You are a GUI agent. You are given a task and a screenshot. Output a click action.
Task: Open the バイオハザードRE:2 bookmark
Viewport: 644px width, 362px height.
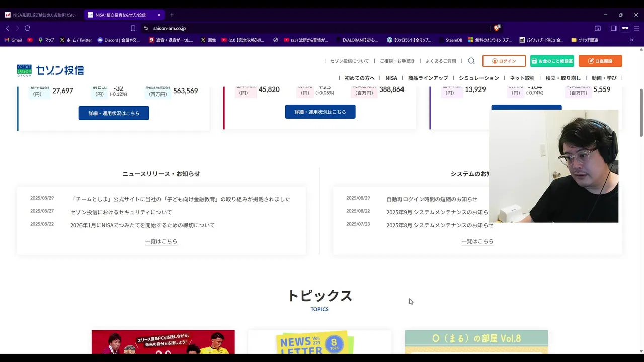click(x=541, y=40)
